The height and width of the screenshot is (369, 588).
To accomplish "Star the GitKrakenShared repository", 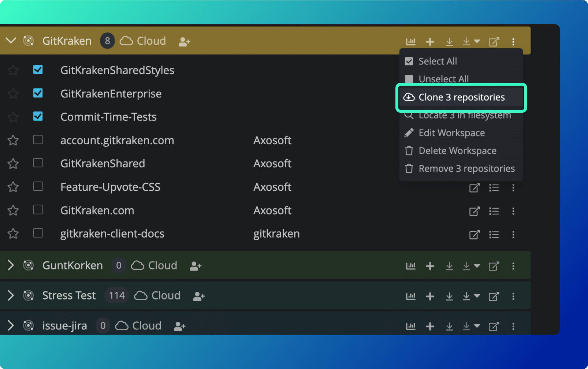I will click(12, 163).
